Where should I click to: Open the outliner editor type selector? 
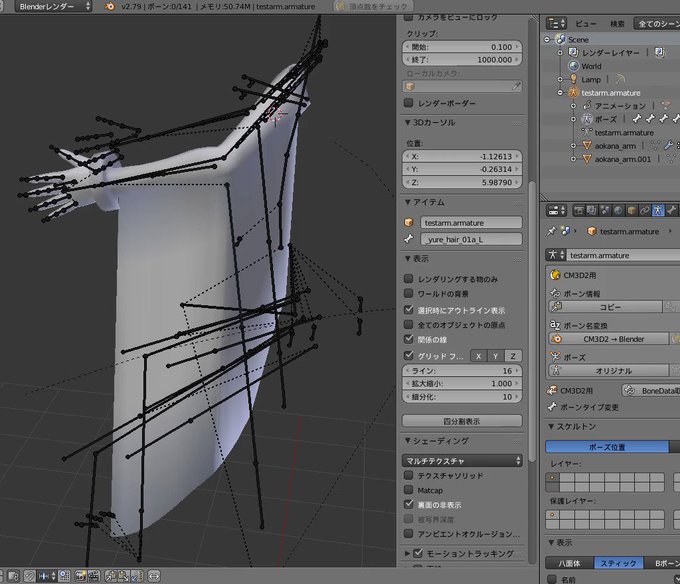tap(557, 23)
